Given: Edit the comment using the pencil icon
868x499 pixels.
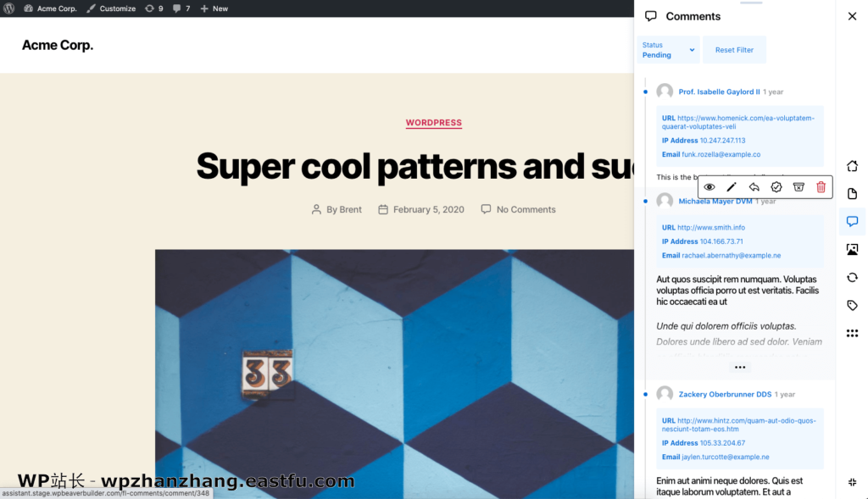Looking at the screenshot, I should [731, 186].
